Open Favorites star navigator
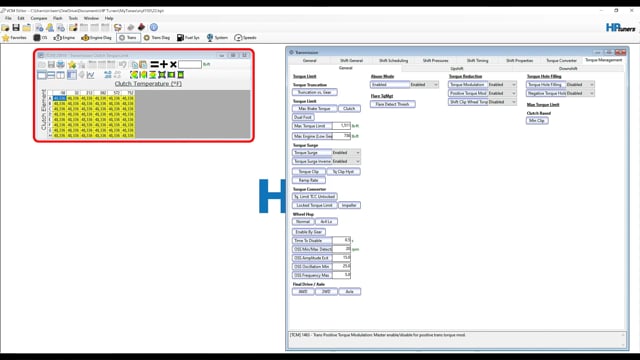The image size is (640, 360). [14, 38]
